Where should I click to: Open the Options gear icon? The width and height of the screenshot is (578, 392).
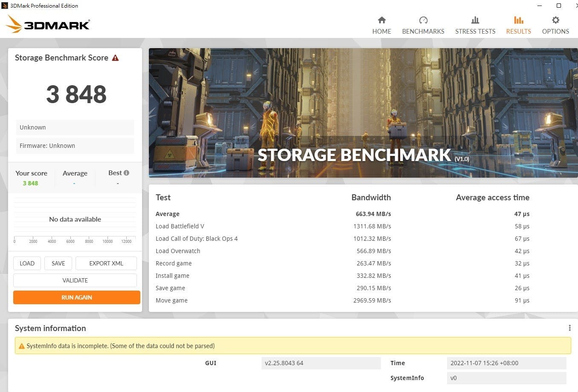pyautogui.click(x=555, y=20)
